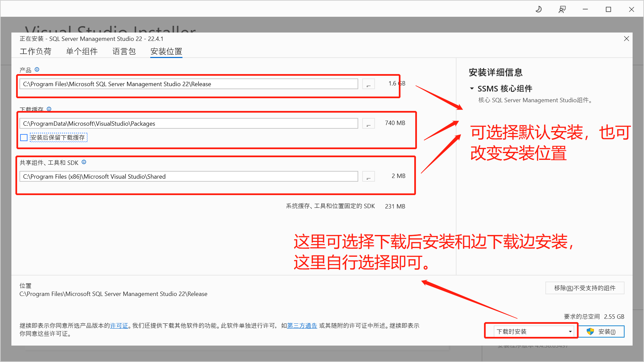Switch to the 工作负荷 tab
This screenshot has width=644, height=362.
coord(35,51)
